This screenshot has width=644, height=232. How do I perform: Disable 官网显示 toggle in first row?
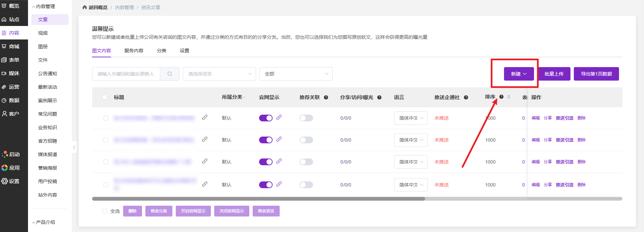266,118
